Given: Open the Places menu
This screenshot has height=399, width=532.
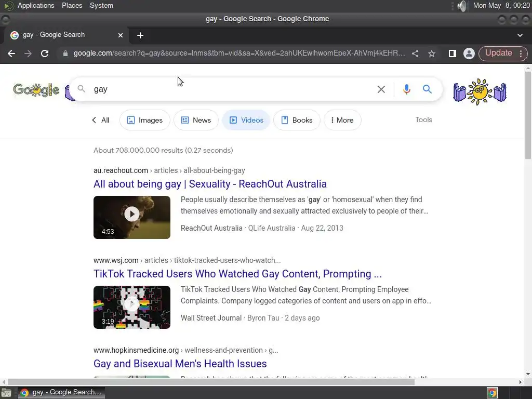Looking at the screenshot, I should tap(72, 6).
